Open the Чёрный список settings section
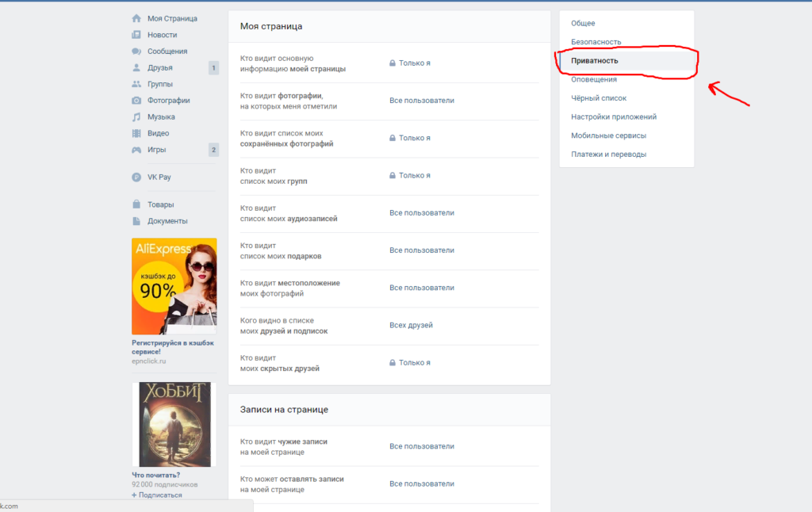812x512 pixels. click(x=599, y=98)
